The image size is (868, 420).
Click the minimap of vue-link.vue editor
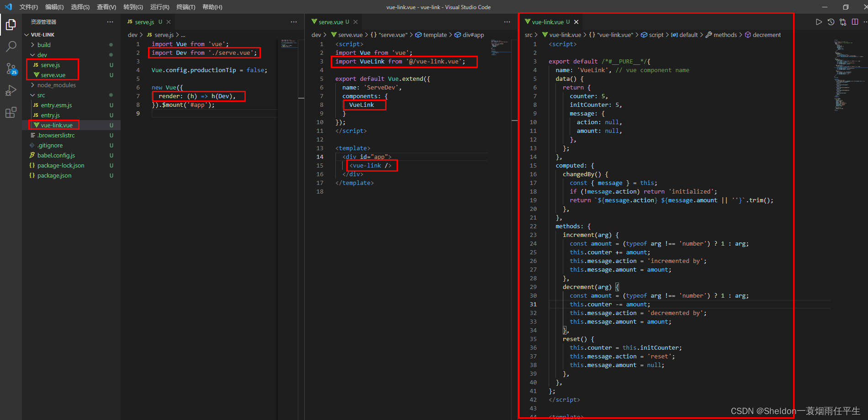click(x=849, y=75)
